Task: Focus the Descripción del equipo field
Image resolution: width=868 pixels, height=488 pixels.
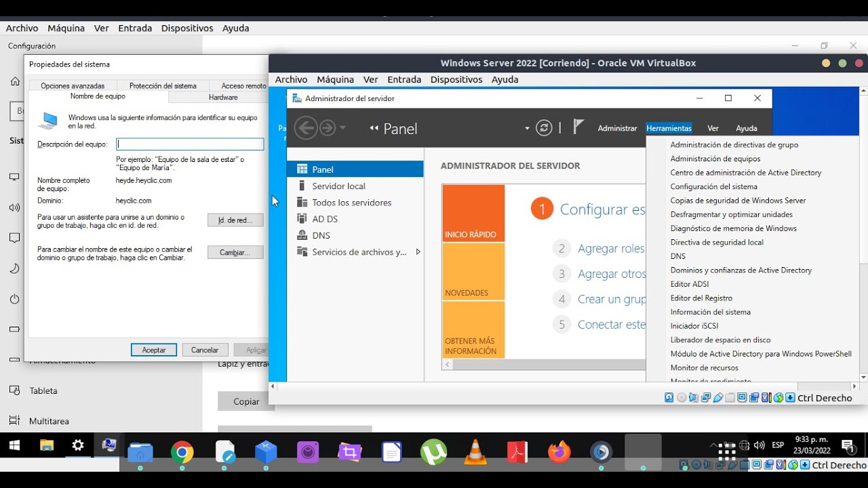Action: coord(190,144)
